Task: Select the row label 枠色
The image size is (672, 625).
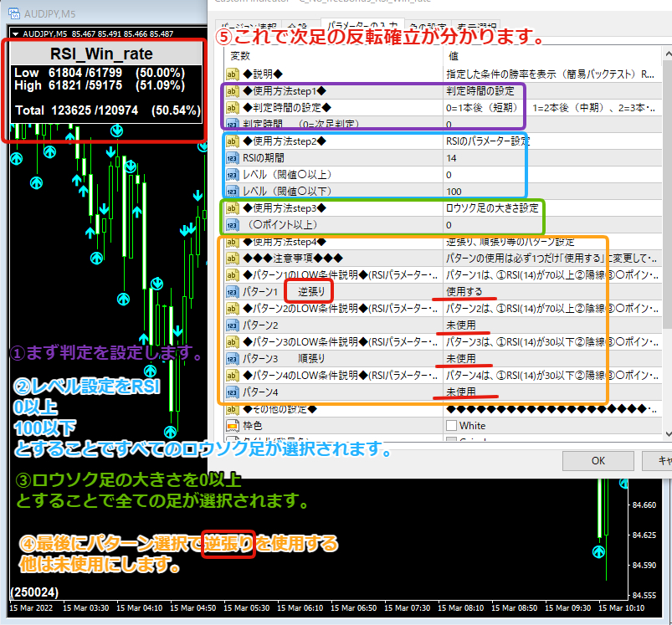Action: click(x=252, y=426)
